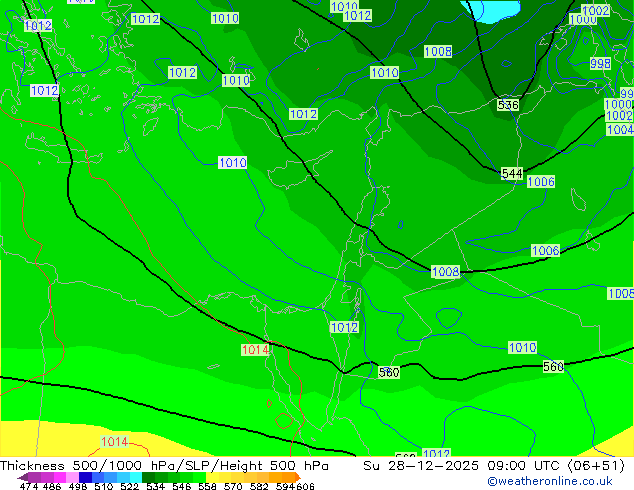Click the legend value 534

tap(155, 486)
